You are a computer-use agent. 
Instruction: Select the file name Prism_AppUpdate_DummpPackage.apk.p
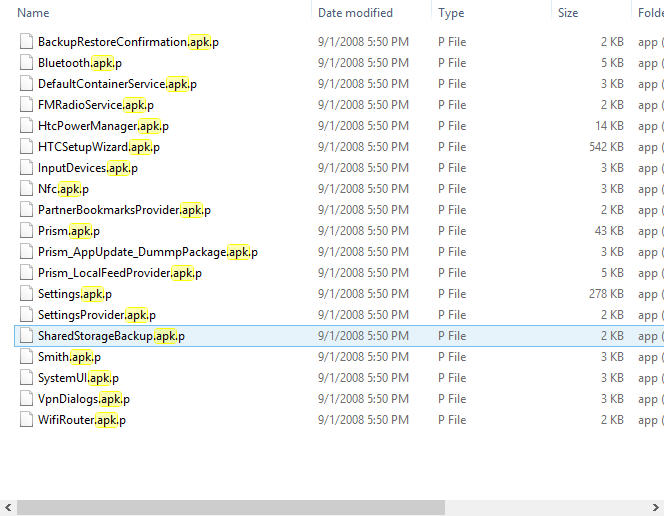(148, 252)
